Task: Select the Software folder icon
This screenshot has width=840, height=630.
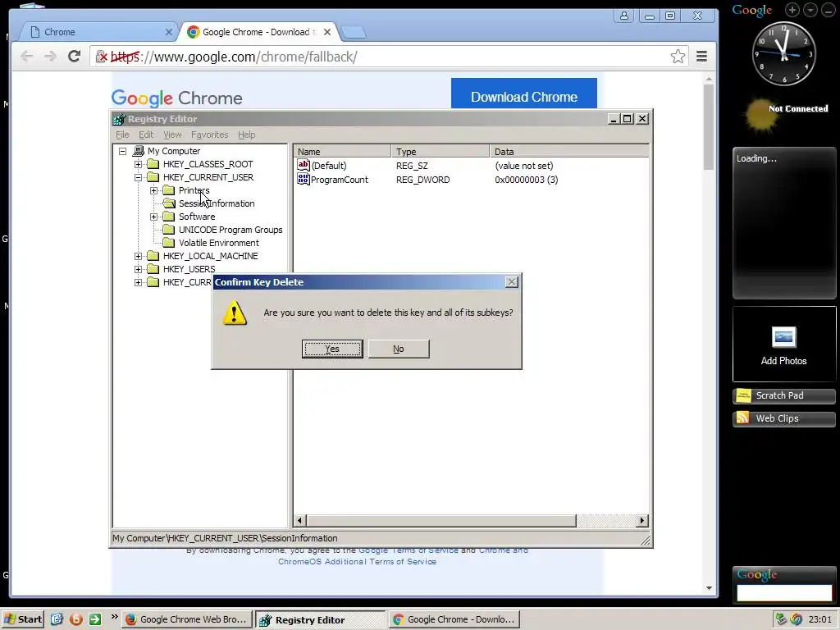Action: (x=169, y=217)
